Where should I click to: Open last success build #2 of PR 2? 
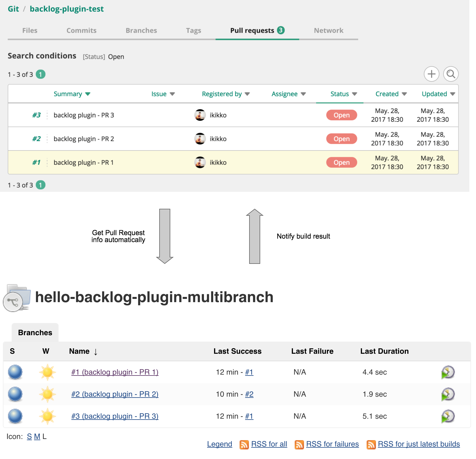249,394
